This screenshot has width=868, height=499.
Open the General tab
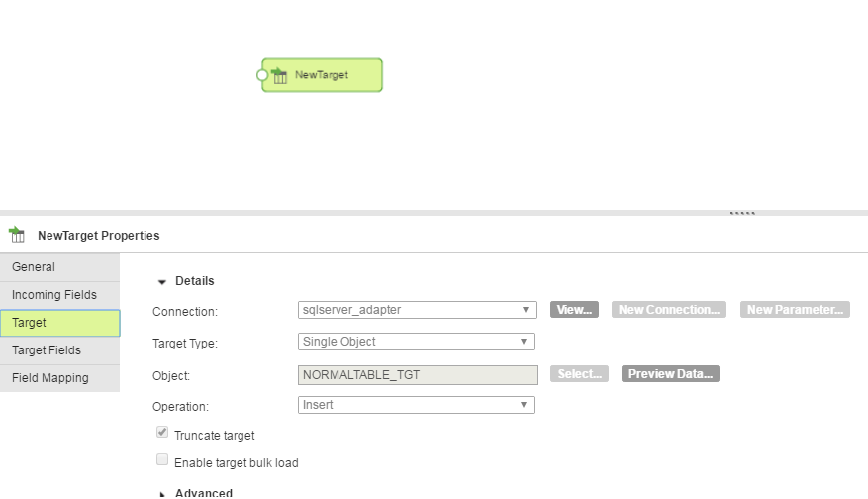59,267
